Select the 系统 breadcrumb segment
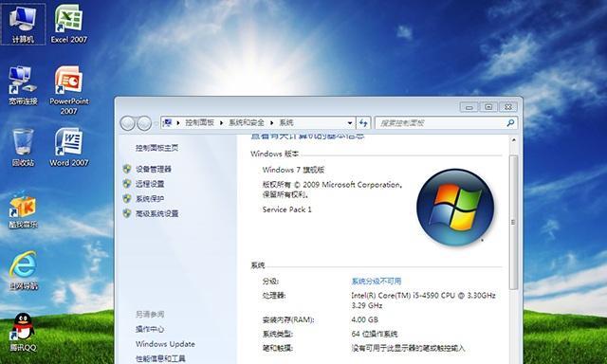This screenshot has width=607, height=364. 286,122
